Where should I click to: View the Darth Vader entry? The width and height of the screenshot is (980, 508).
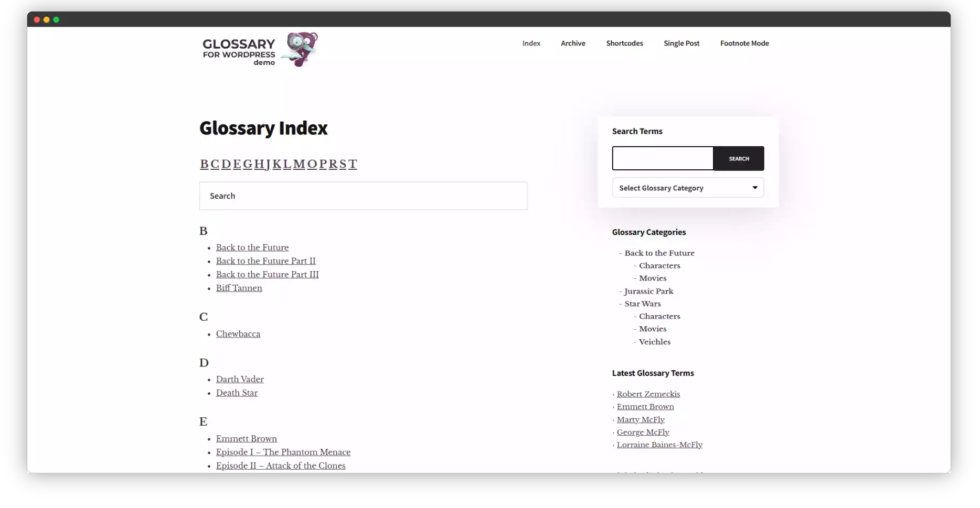[240, 379]
